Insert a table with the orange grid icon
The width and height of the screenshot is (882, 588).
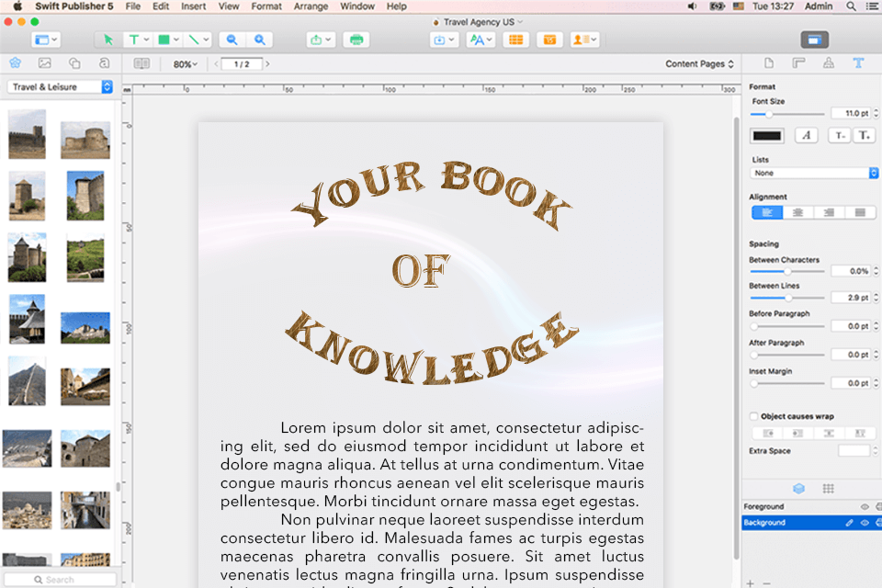pos(515,40)
